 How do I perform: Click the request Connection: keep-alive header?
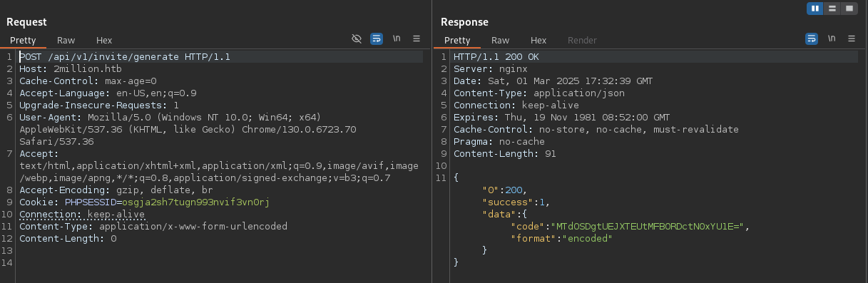click(82, 214)
